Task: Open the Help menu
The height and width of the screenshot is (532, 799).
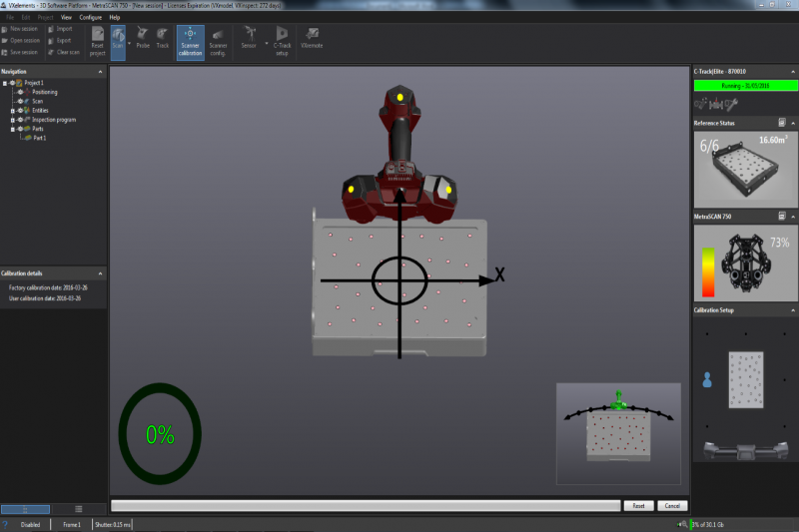Action: 115,18
